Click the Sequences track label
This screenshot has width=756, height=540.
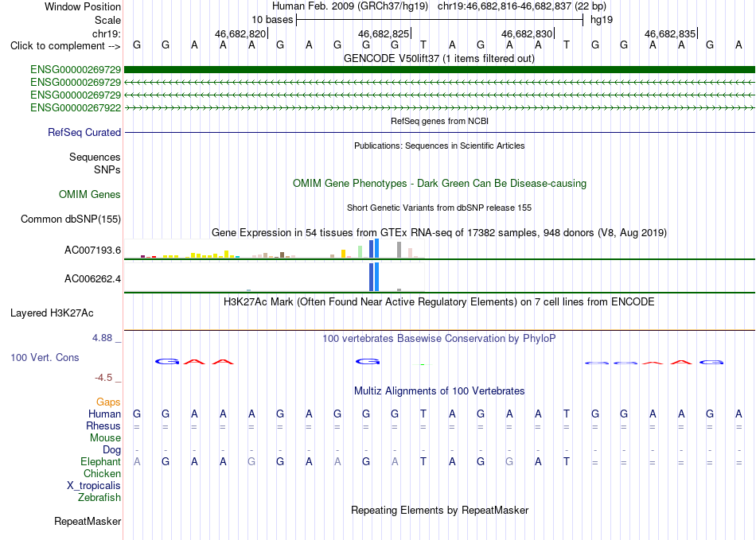click(x=95, y=157)
